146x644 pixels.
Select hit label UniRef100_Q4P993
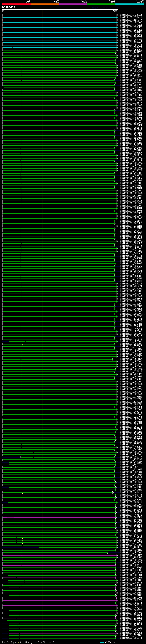pyautogui.click(x=131, y=316)
